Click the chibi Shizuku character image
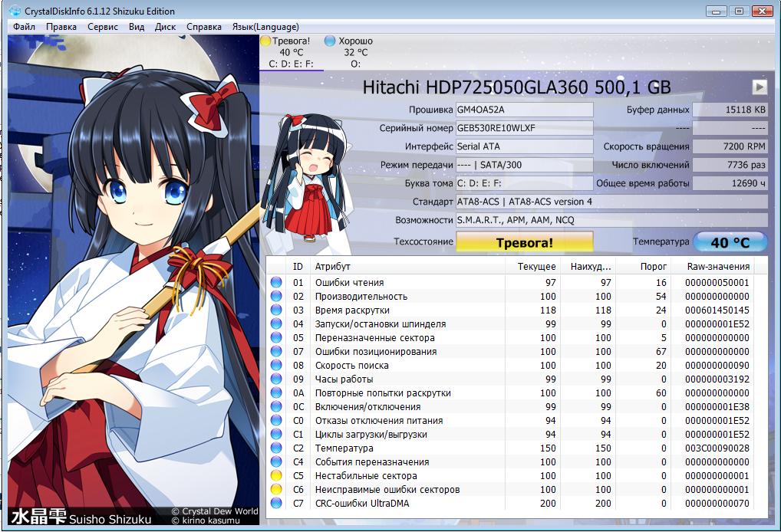781x532 pixels. pyautogui.click(x=308, y=178)
